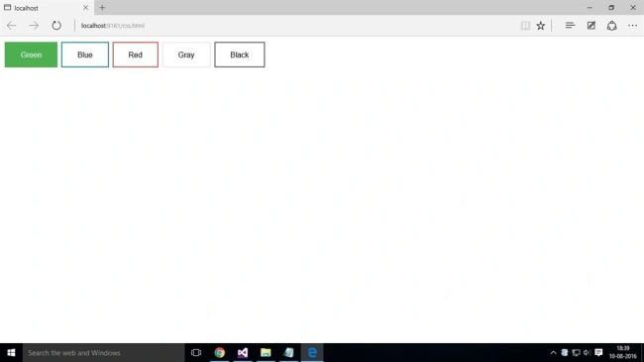Viewport: 644px width, 362px height.
Task: Go back using the browser back arrow
Action: [x=12, y=26]
